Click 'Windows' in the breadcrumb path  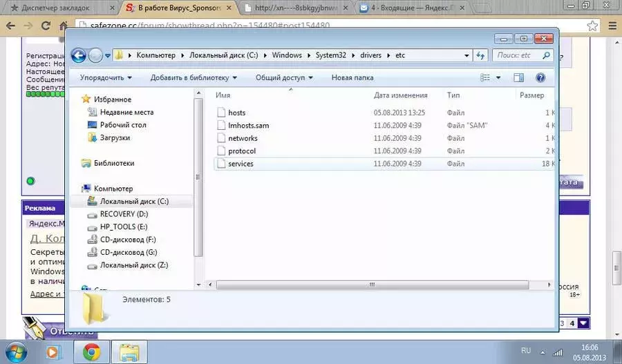(287, 55)
